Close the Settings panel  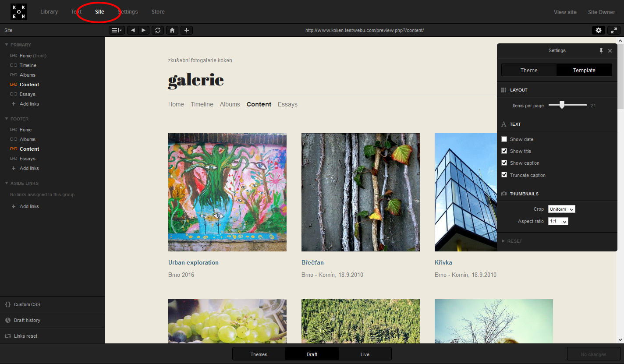(x=610, y=51)
